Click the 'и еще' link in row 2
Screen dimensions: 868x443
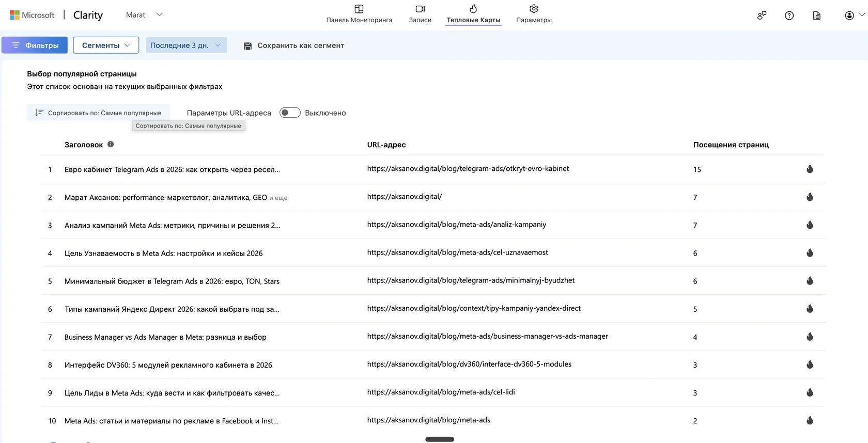coord(278,198)
